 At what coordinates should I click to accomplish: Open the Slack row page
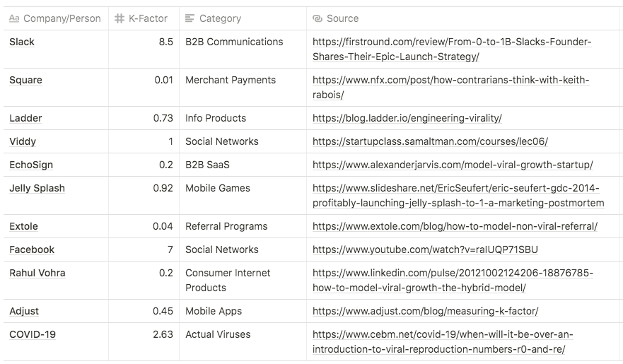22,42
